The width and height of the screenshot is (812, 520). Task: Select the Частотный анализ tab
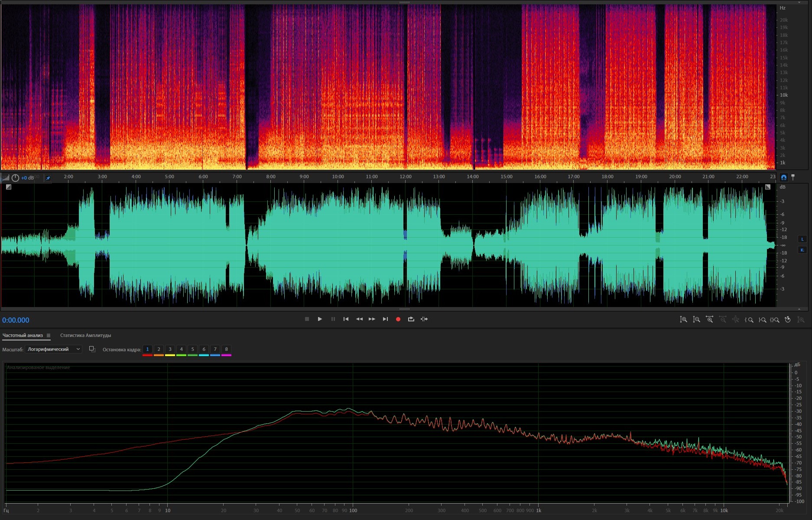click(23, 335)
